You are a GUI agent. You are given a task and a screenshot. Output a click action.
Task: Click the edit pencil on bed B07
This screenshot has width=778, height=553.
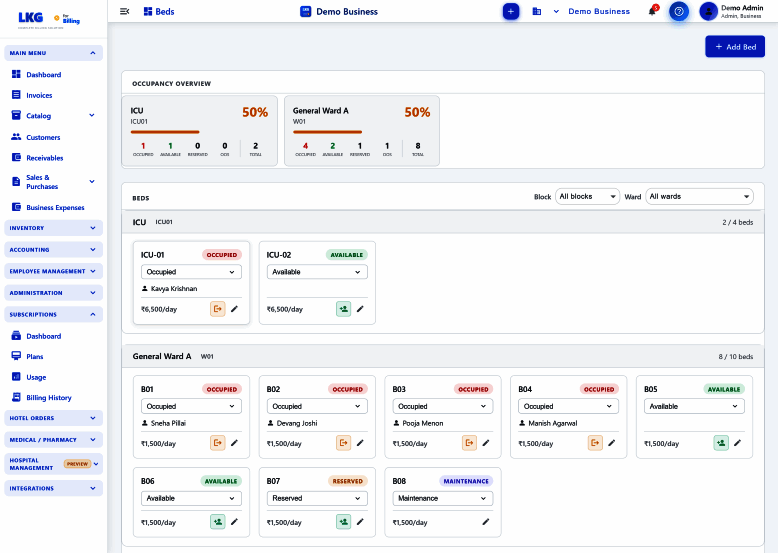coord(360,522)
